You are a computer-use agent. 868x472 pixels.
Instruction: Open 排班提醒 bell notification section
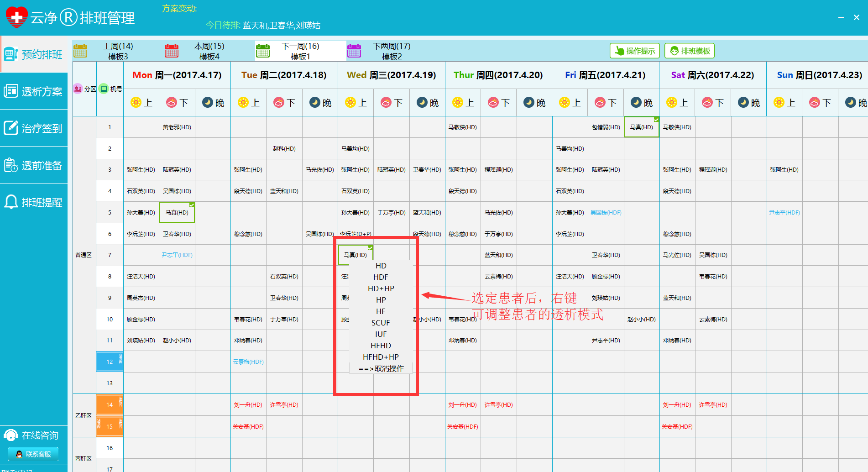pos(34,203)
